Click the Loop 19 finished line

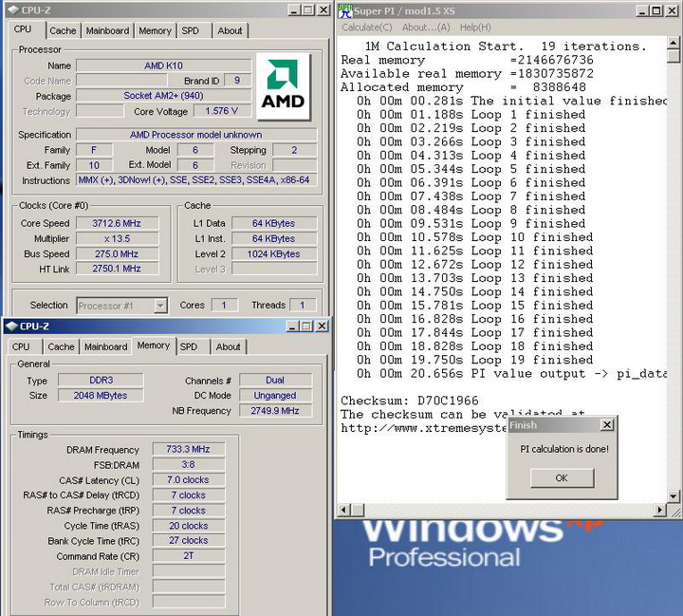click(475, 360)
